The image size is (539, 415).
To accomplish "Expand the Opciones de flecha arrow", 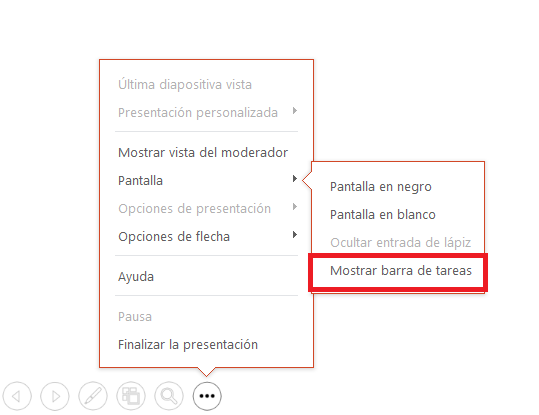I will coord(295,234).
